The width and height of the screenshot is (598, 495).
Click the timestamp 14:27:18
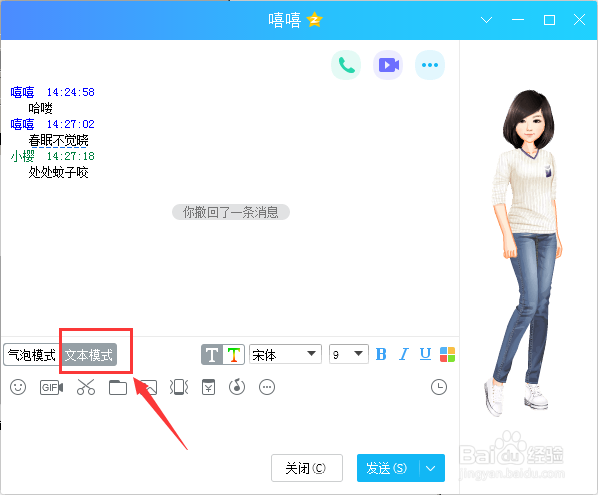71,156
